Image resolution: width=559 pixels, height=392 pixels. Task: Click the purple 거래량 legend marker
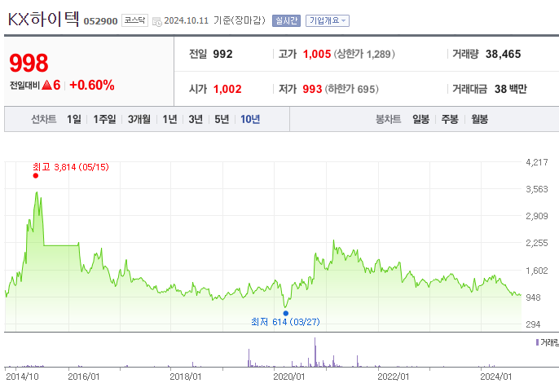tap(537, 342)
